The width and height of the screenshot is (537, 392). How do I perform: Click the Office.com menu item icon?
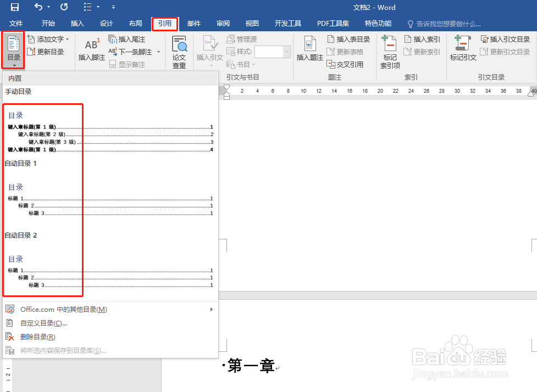[10, 310]
